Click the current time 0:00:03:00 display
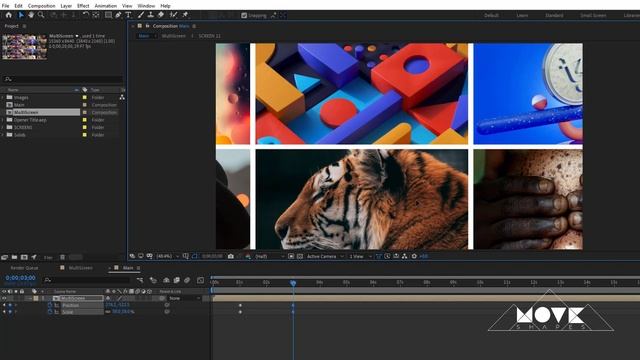This screenshot has height=360, width=640. (20, 278)
